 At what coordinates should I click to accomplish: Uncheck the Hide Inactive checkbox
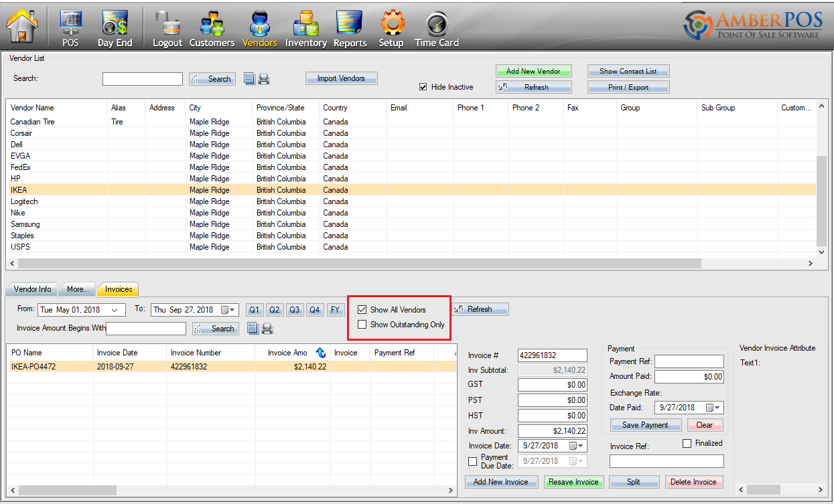[x=423, y=87]
